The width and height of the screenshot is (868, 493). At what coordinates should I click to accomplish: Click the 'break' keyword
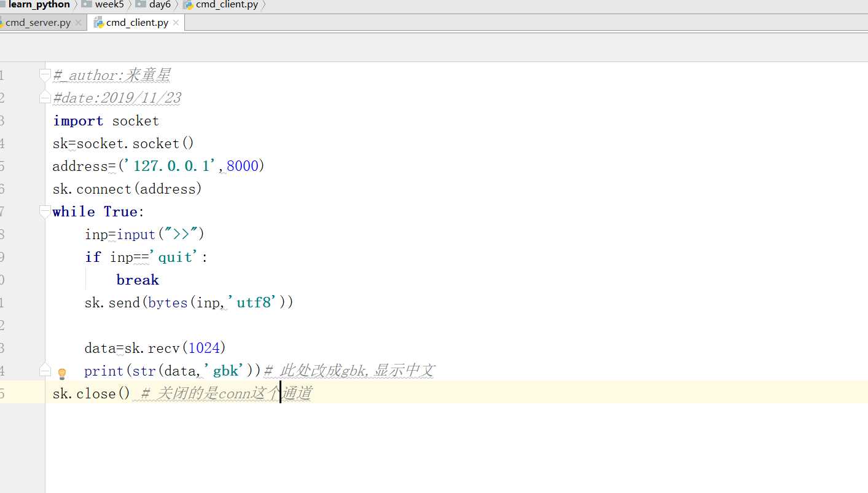pos(138,280)
